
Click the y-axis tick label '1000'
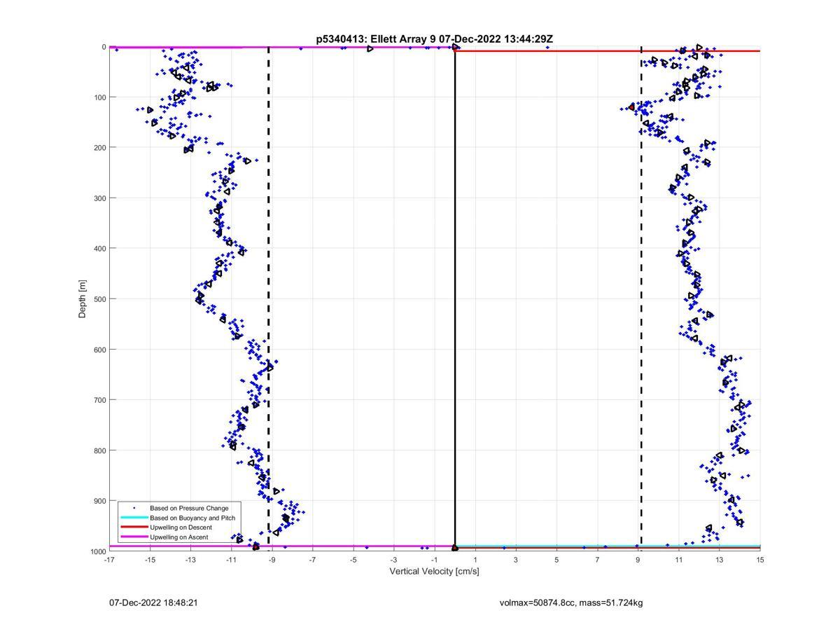pos(97,551)
